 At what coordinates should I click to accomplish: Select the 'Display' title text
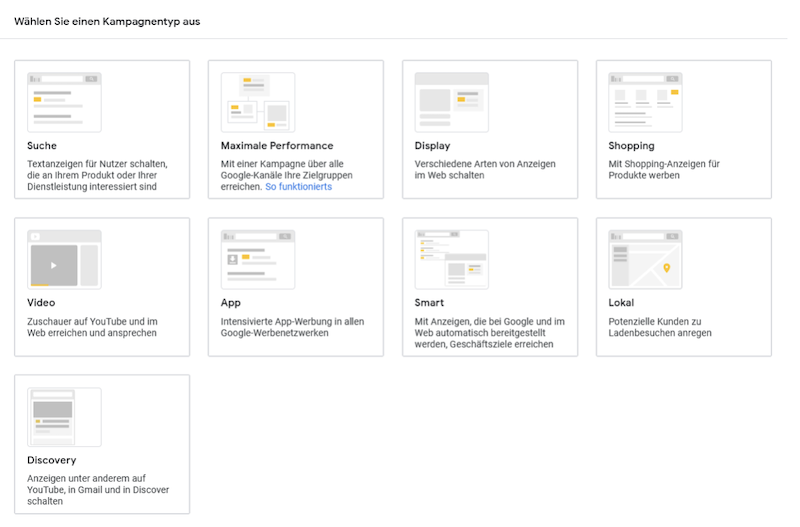[432, 146]
